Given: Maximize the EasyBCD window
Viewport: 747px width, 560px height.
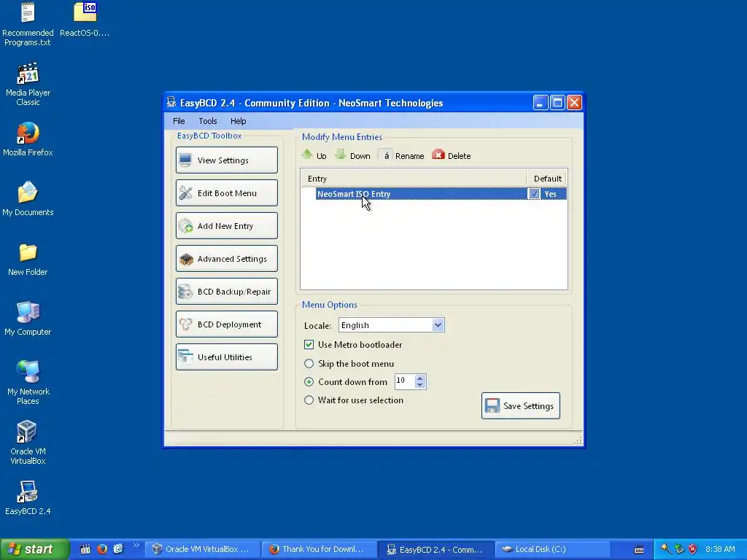Looking at the screenshot, I should click(x=557, y=102).
